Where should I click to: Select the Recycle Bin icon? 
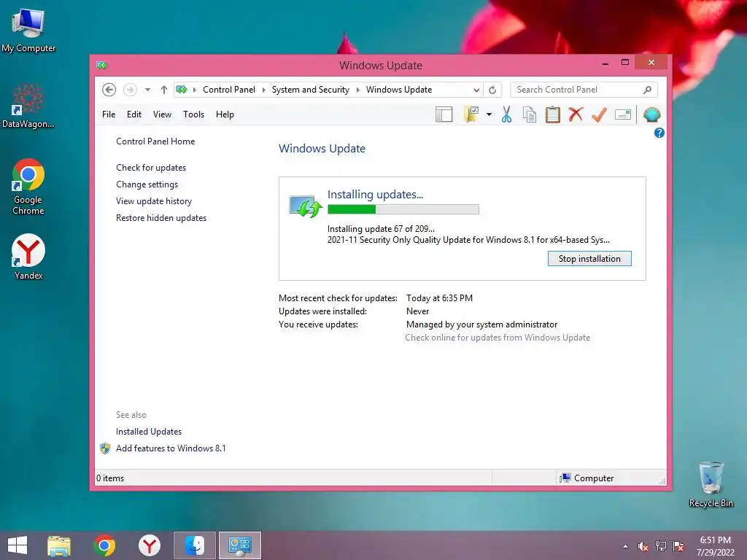pos(711,484)
